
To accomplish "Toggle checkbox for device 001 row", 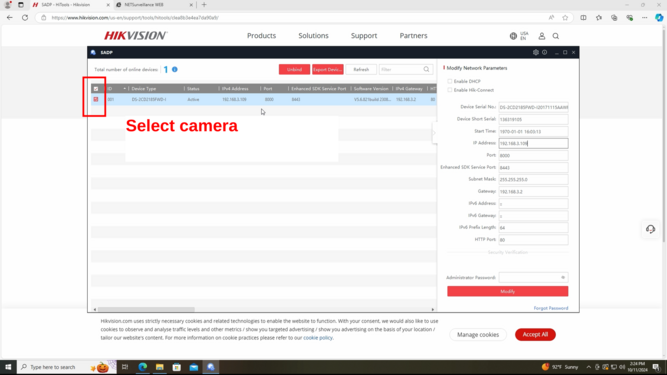I will 96,99.
